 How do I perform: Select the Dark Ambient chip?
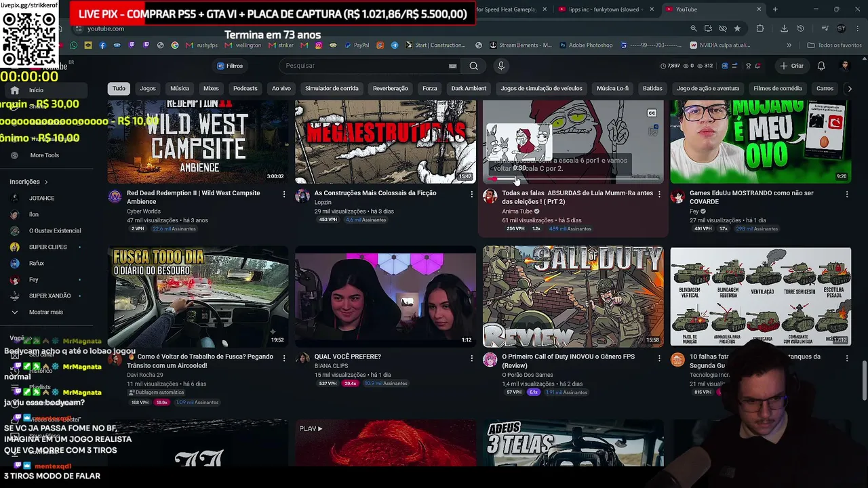(x=469, y=88)
